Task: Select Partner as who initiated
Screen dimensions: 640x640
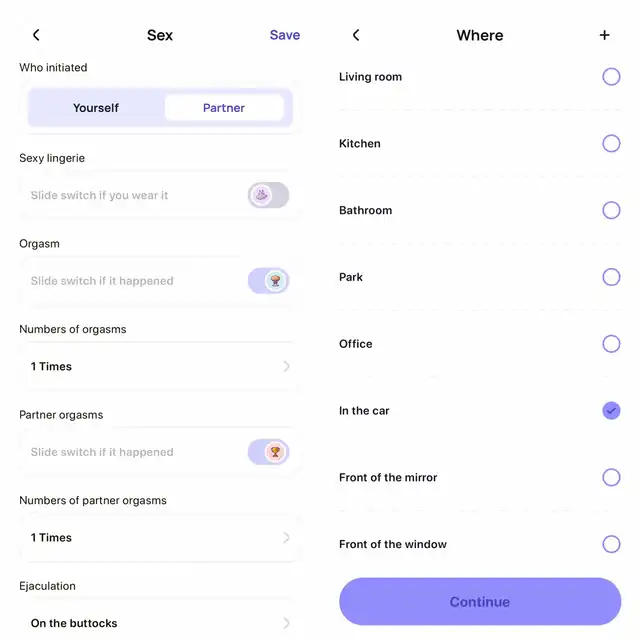Action: [224, 108]
